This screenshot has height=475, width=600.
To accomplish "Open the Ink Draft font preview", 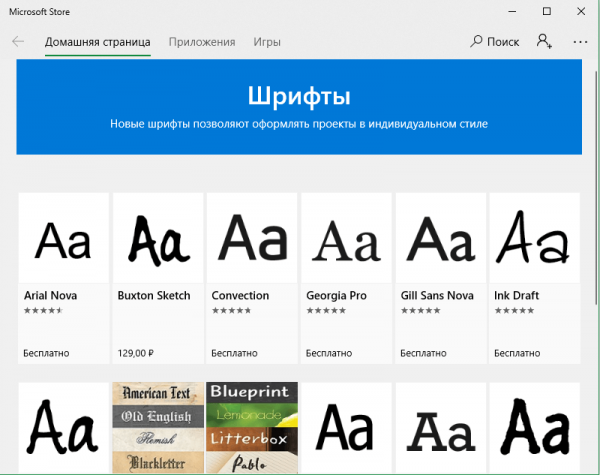I will coord(535,238).
